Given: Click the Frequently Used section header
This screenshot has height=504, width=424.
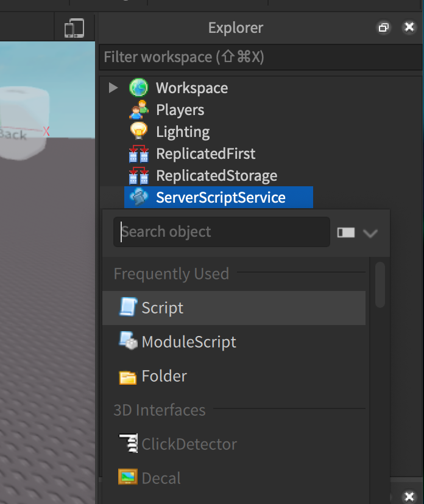Looking at the screenshot, I should (171, 274).
